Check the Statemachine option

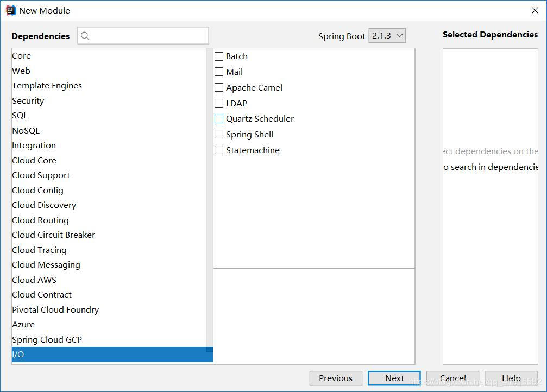point(219,150)
